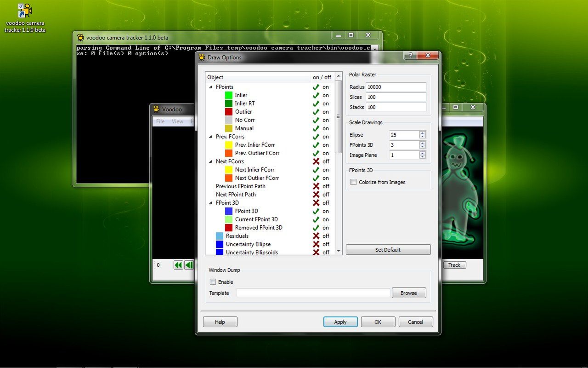Click the Help button
Viewport: 588px width, 368px height.
pos(220,322)
